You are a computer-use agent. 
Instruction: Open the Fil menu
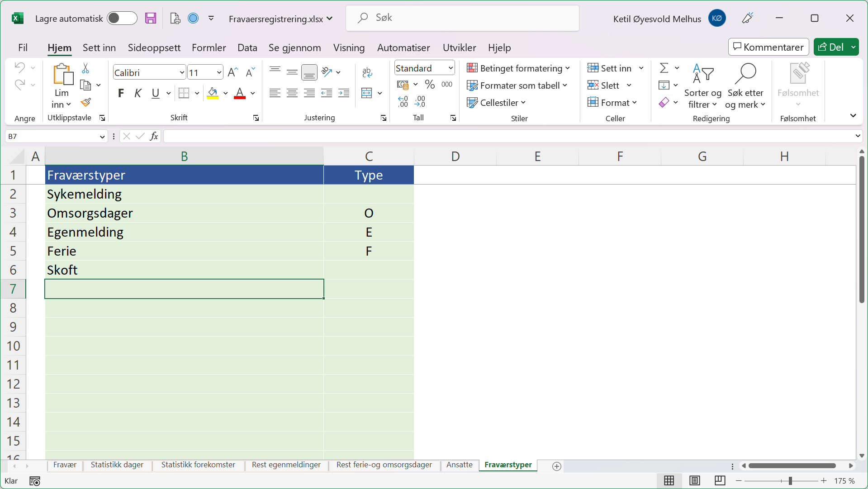point(23,48)
